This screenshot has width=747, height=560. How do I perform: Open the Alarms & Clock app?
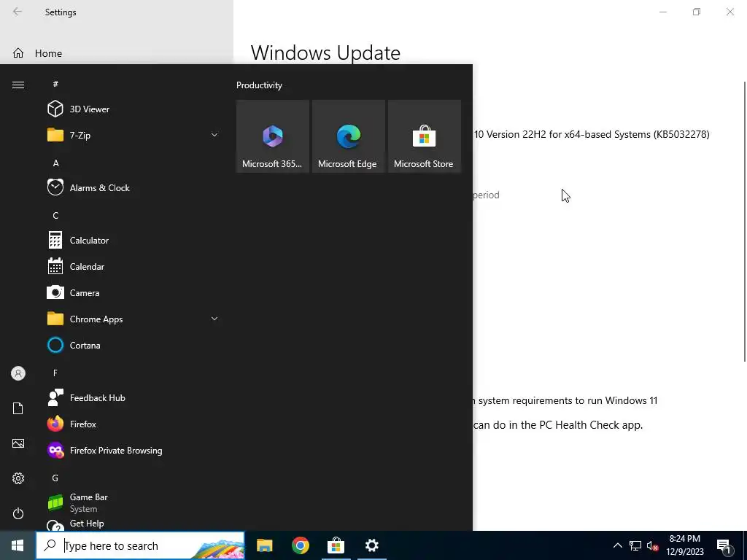click(x=133, y=187)
